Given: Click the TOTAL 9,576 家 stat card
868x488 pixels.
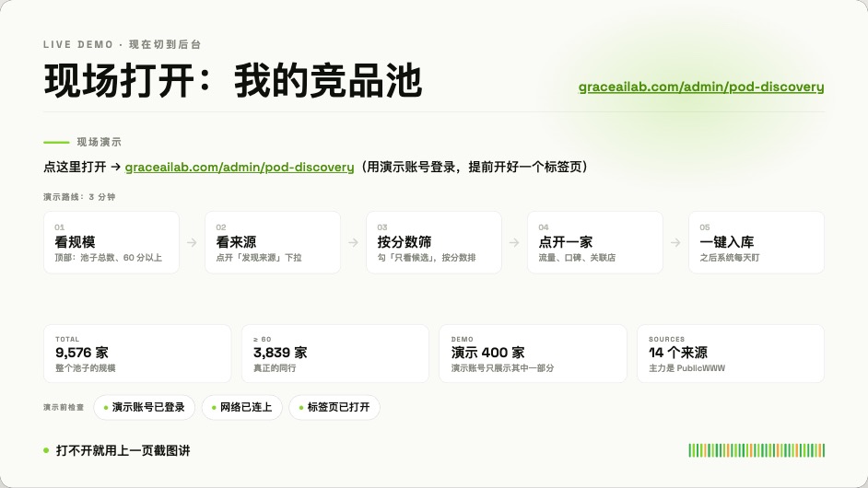Looking at the screenshot, I should click(x=137, y=354).
